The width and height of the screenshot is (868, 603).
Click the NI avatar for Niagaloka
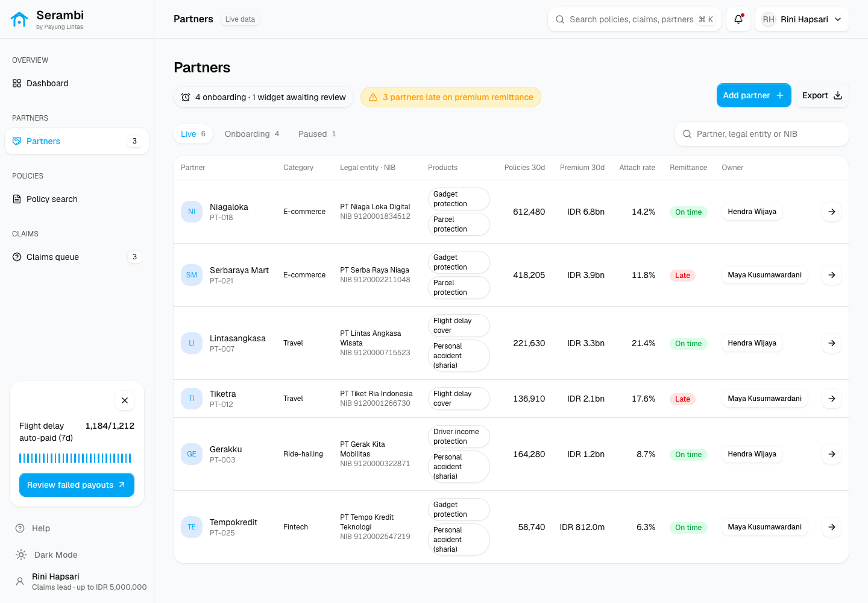pos(192,212)
